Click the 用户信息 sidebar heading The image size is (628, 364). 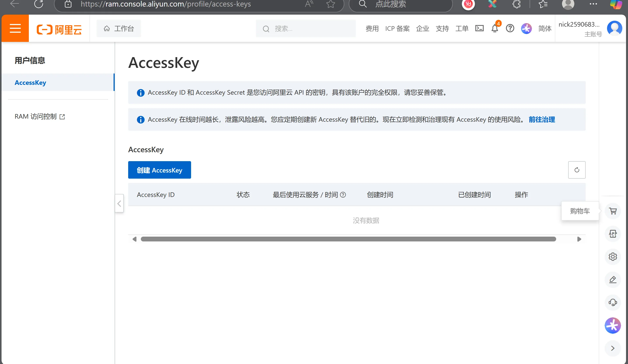(x=30, y=60)
